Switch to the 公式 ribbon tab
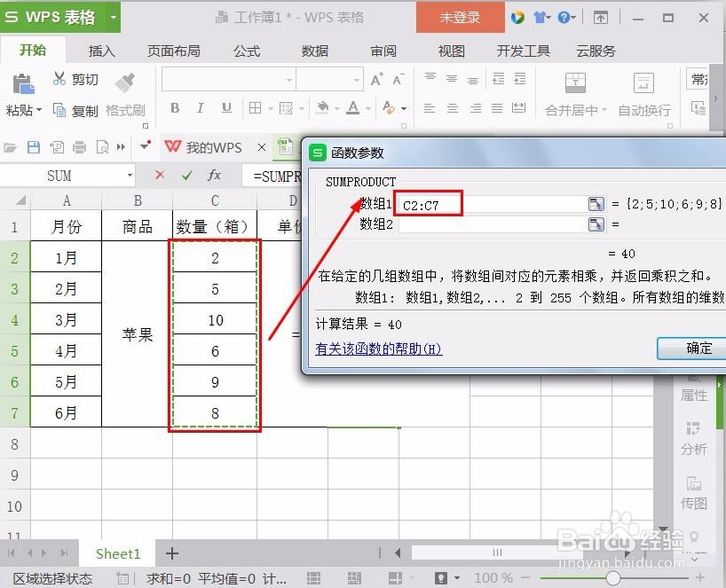726x588 pixels. 246,51
